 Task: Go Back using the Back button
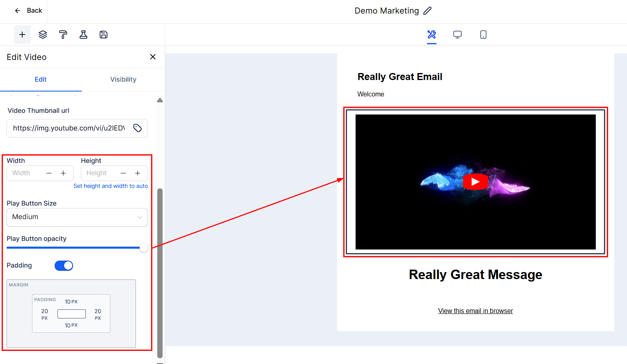[x=28, y=11]
